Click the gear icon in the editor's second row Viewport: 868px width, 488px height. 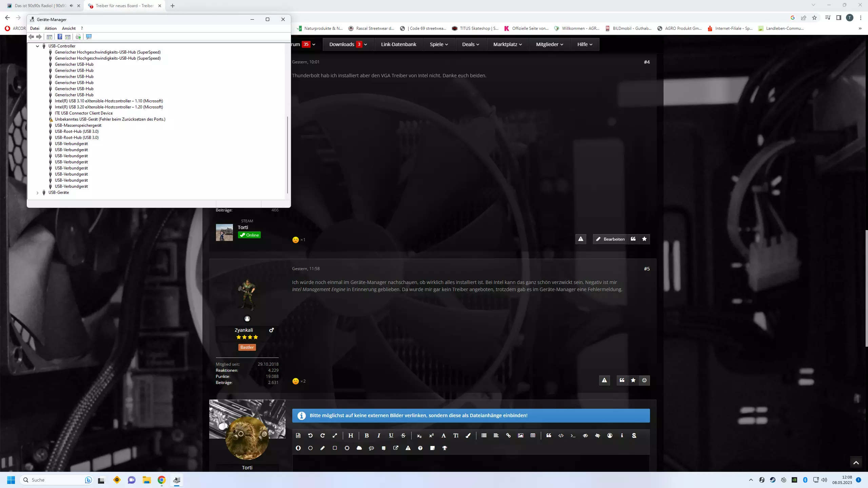pos(347,448)
